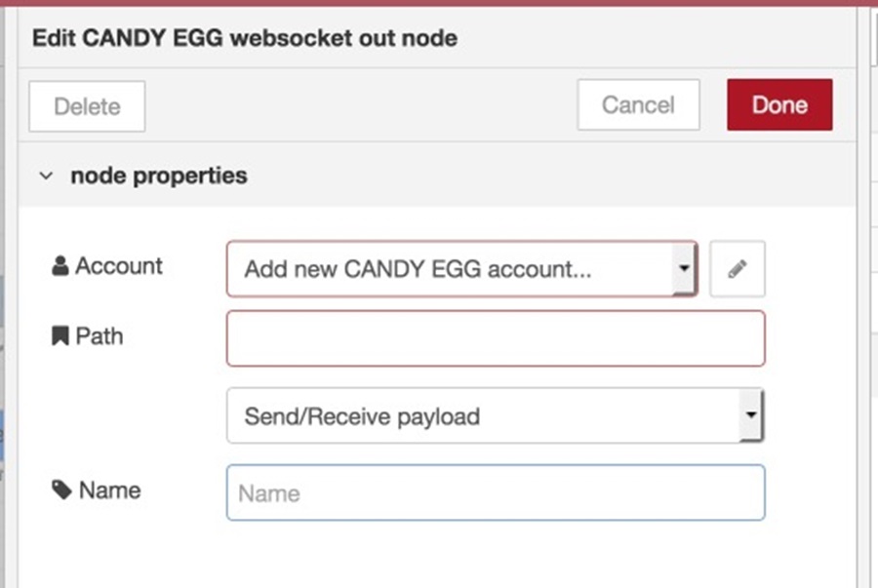Screen dimensions: 878x588
Task: Click the arrow on Send/Receive payload select
Action: point(751,415)
